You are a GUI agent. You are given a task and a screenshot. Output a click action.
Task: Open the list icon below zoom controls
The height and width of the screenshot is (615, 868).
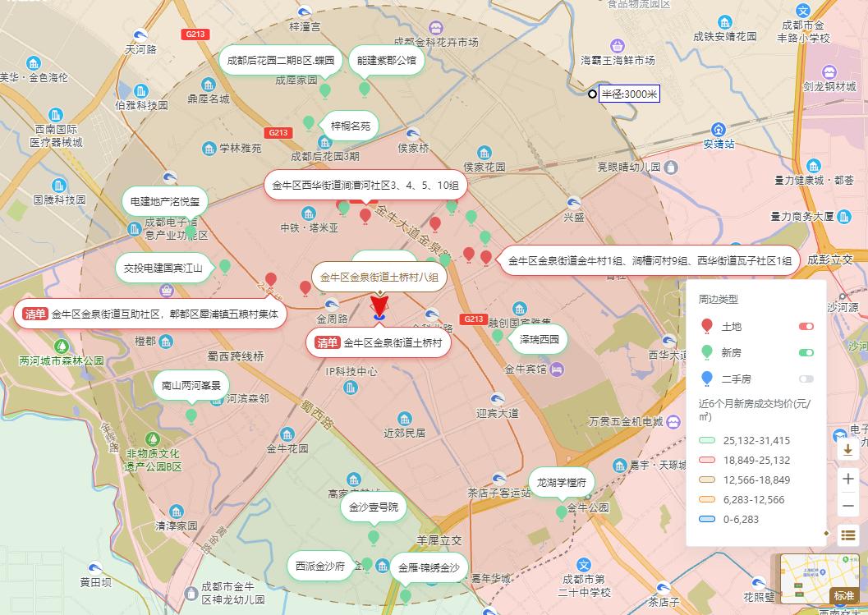tap(848, 535)
